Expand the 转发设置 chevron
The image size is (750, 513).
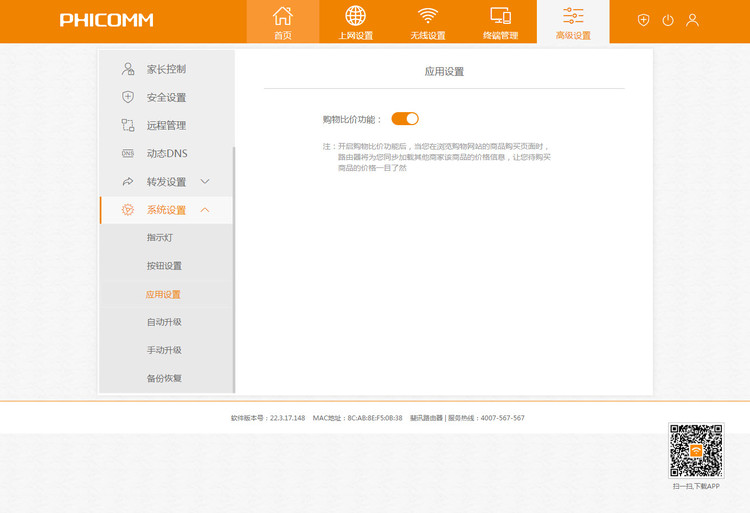(x=205, y=181)
